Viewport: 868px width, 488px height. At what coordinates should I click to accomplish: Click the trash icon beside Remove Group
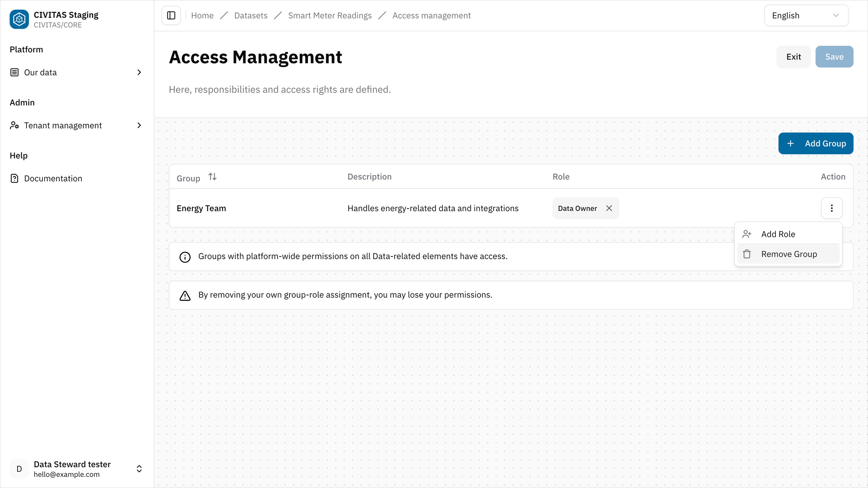747,254
